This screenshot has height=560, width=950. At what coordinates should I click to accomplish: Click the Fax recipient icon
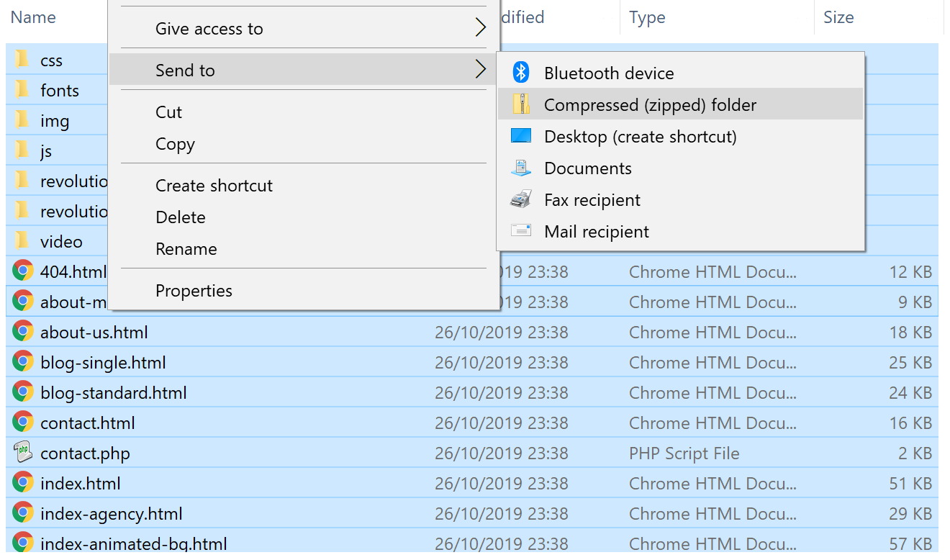(521, 200)
